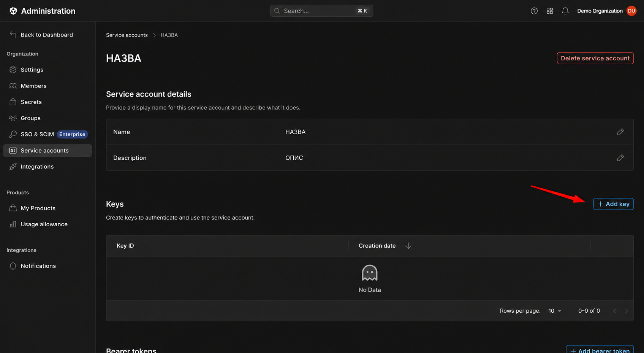Edit the Name field pencil icon
The height and width of the screenshot is (353, 644).
[620, 132]
